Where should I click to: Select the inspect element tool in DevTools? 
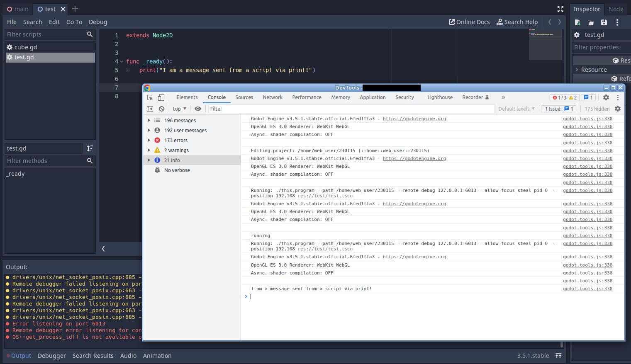coord(150,97)
